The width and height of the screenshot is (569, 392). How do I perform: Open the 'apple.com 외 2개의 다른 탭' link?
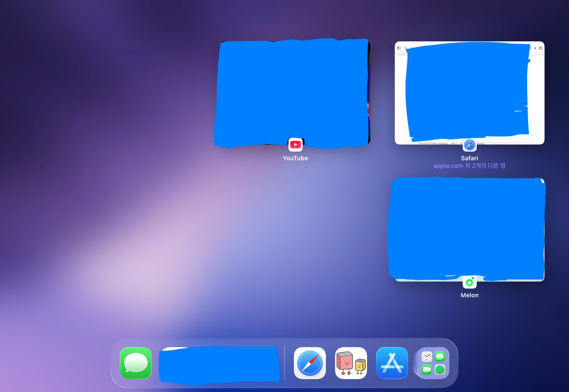click(469, 165)
